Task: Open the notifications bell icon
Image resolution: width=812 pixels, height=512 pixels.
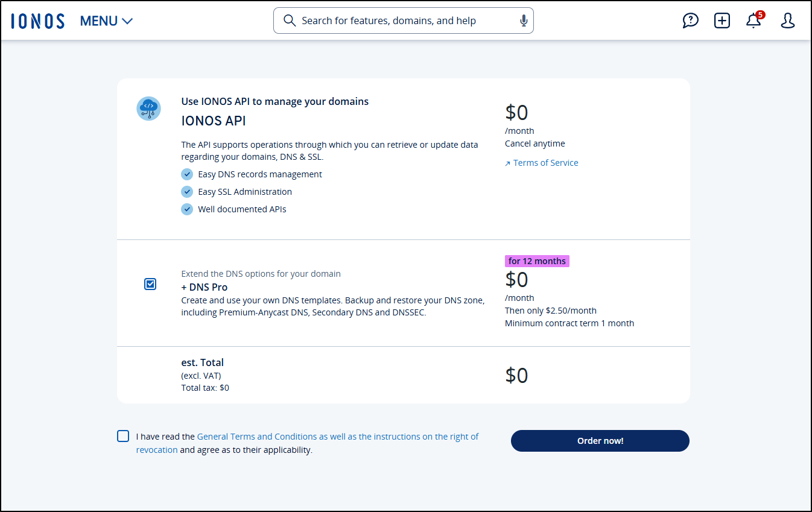Action: pyautogui.click(x=753, y=21)
